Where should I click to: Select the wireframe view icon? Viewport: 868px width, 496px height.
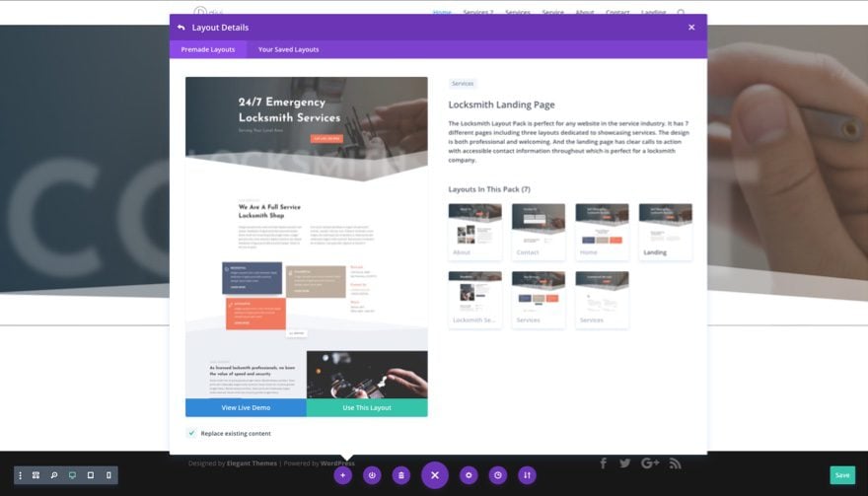coord(36,475)
